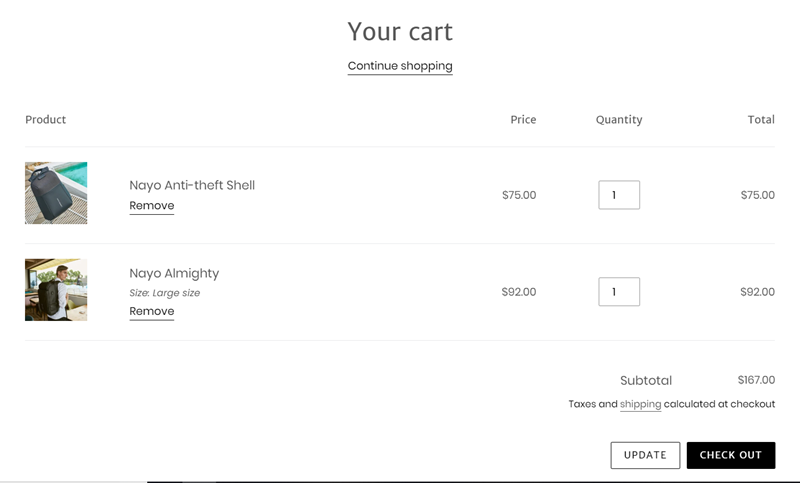Open the Nayo Anti-theft Shell product title
This screenshot has width=800, height=483.
coord(192,185)
